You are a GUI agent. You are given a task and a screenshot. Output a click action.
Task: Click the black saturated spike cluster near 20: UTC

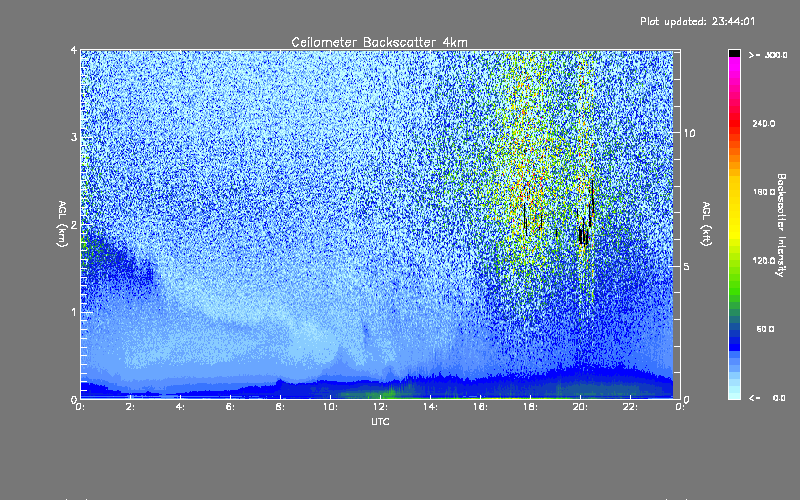[x=583, y=236]
